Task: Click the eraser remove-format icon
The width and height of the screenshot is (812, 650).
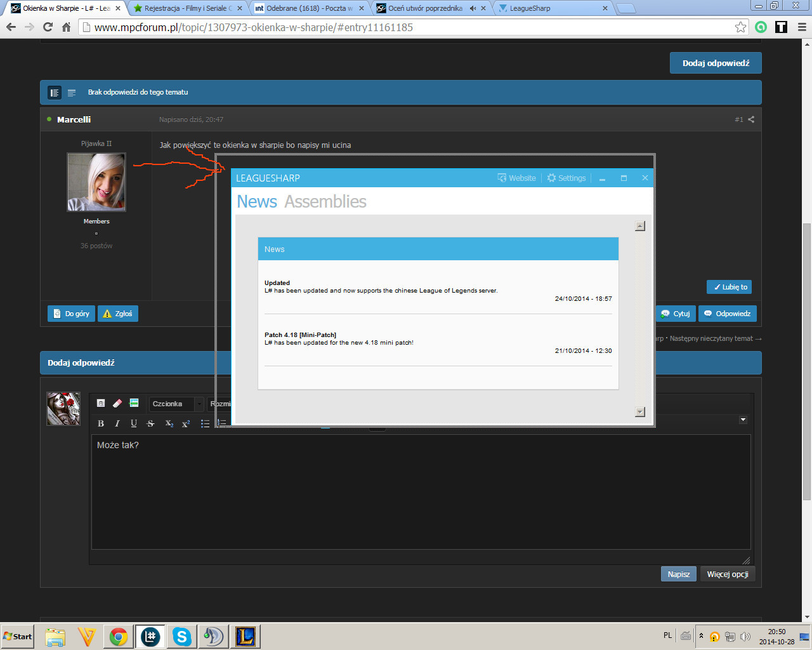Action: pos(117,403)
